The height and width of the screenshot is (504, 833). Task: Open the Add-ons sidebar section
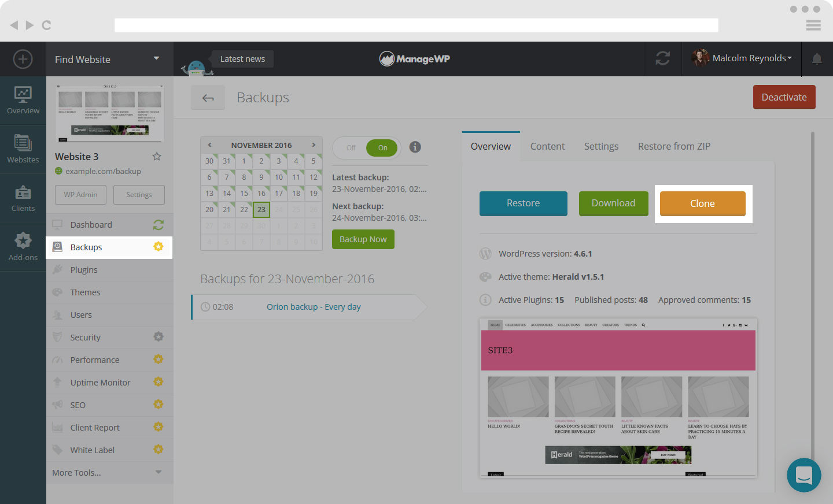point(23,247)
